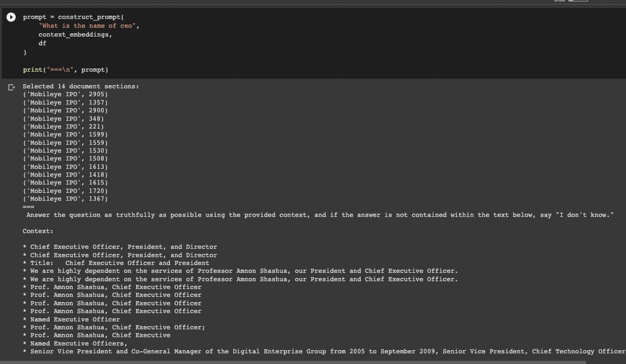This screenshot has width=626, height=364.
Task: Click the cell output options icon
Action: tap(11, 87)
